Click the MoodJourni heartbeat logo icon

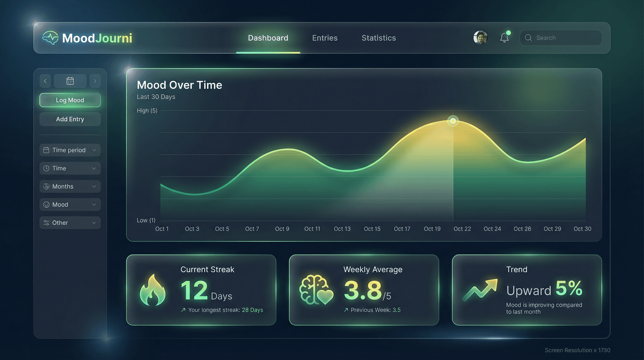(51, 38)
